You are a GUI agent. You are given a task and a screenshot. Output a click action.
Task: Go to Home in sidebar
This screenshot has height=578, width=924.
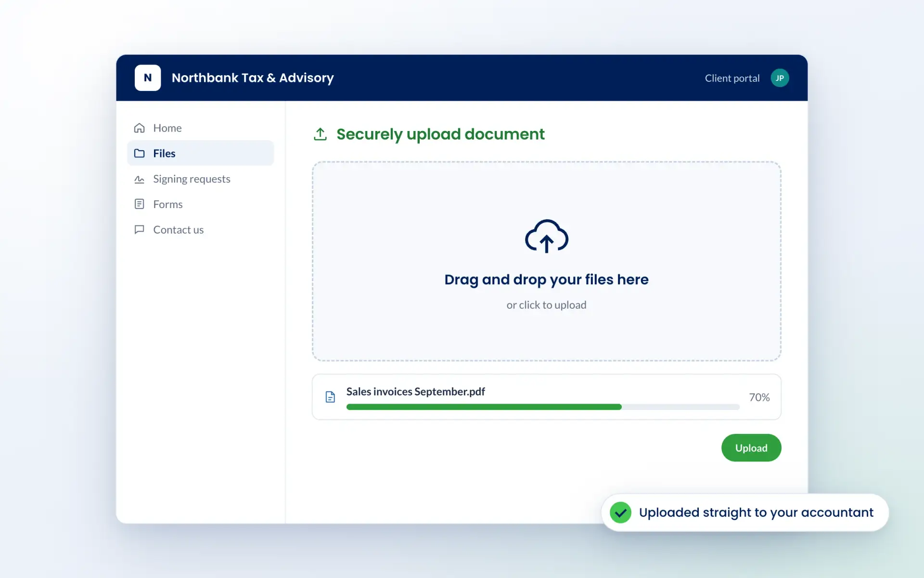point(200,128)
